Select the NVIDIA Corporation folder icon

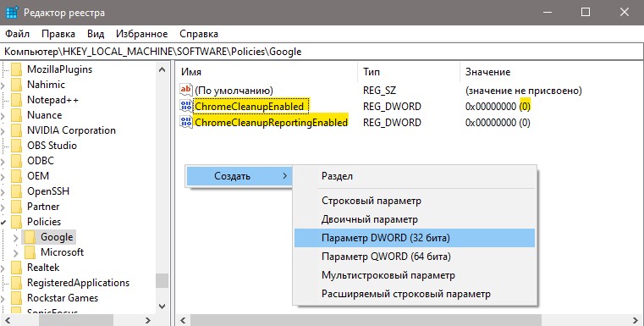tap(16, 130)
